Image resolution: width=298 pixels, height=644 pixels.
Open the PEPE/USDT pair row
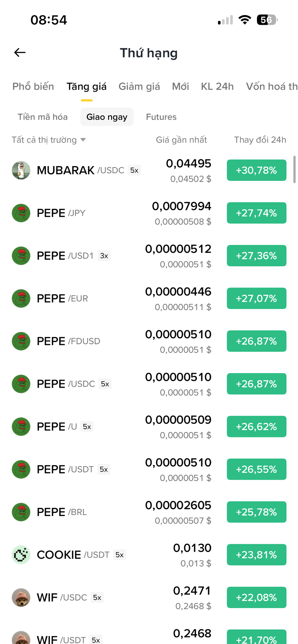click(x=149, y=469)
